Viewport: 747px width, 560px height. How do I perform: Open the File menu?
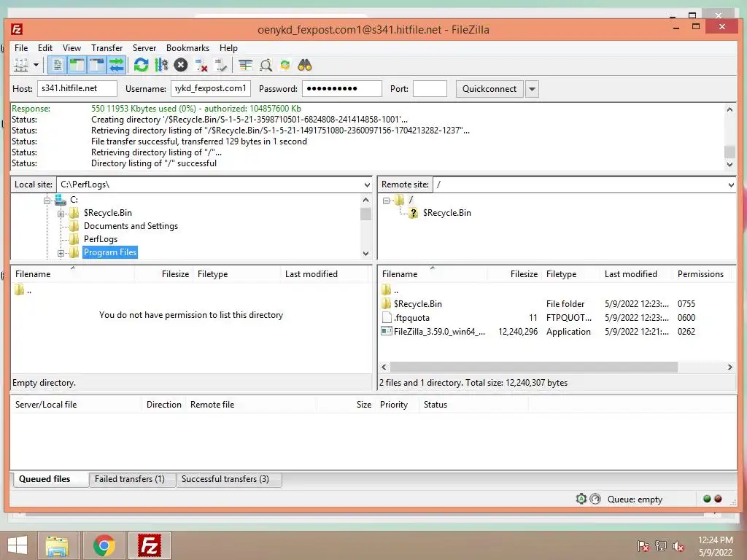click(x=21, y=48)
